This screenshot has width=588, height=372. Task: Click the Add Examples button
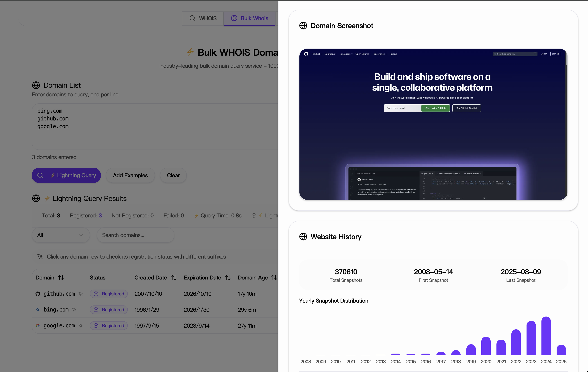click(x=130, y=175)
